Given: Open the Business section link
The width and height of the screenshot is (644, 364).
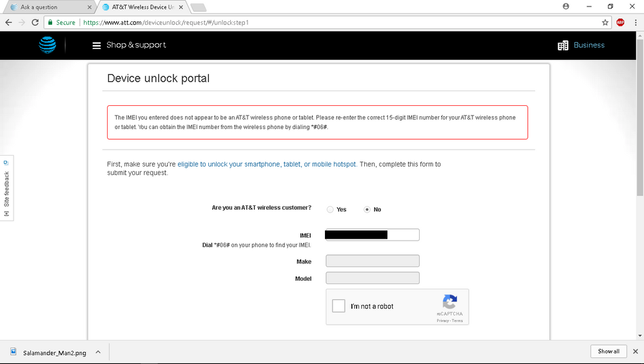Looking at the screenshot, I should click(581, 45).
